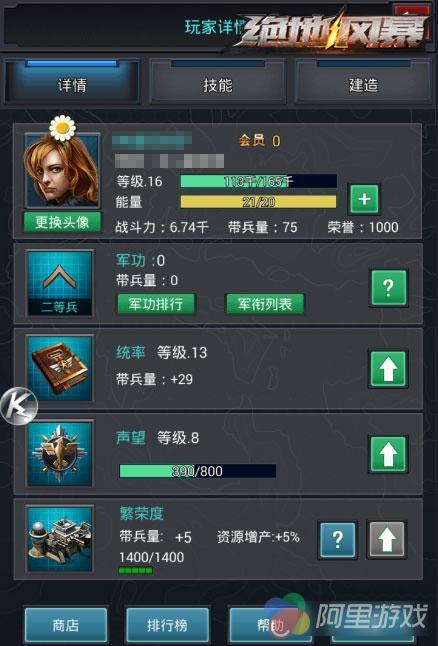Open the 军衔列表 list
Viewport: 438px width, 646px height.
click(265, 304)
